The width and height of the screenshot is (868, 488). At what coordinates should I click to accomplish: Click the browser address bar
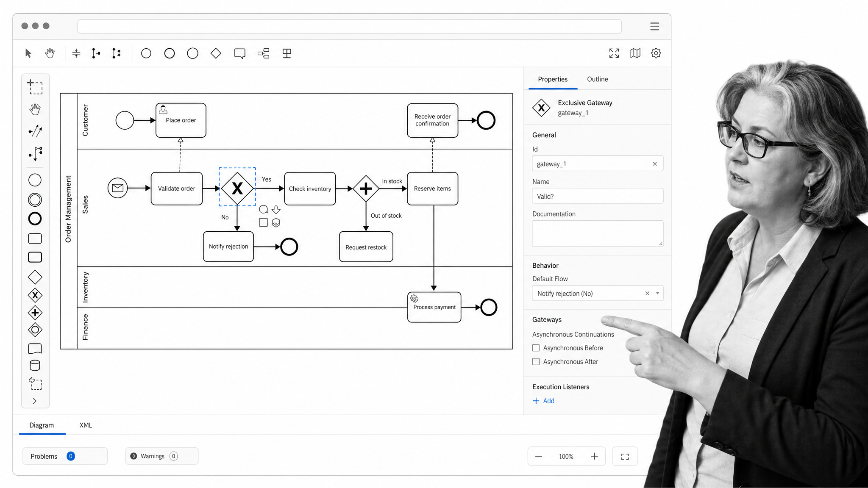pyautogui.click(x=350, y=26)
